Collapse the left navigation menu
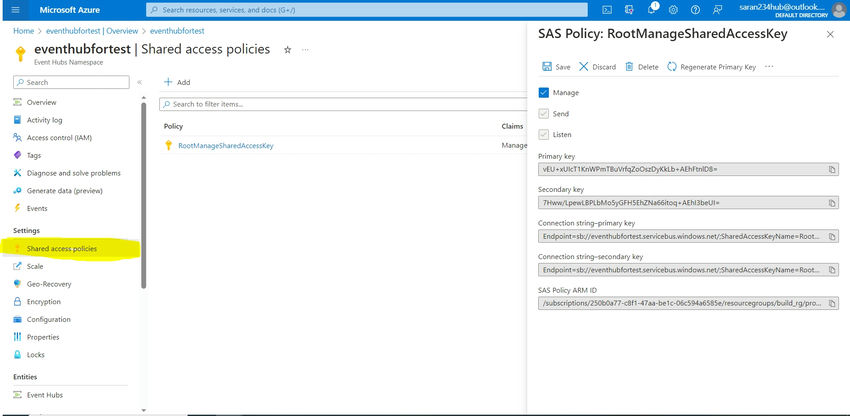 coord(139,82)
